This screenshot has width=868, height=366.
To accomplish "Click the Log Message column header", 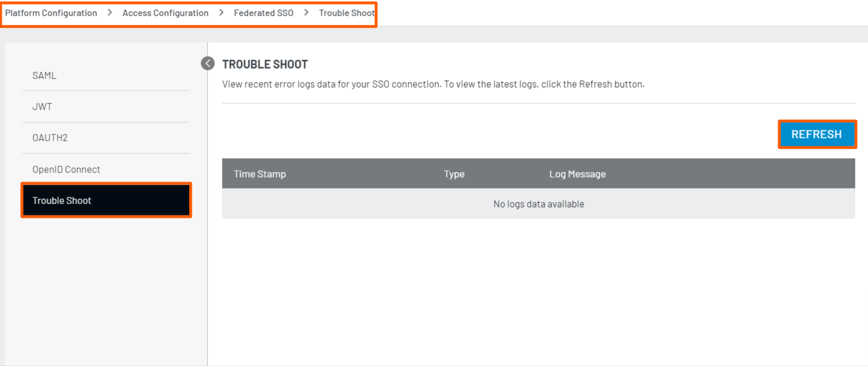I will (577, 174).
